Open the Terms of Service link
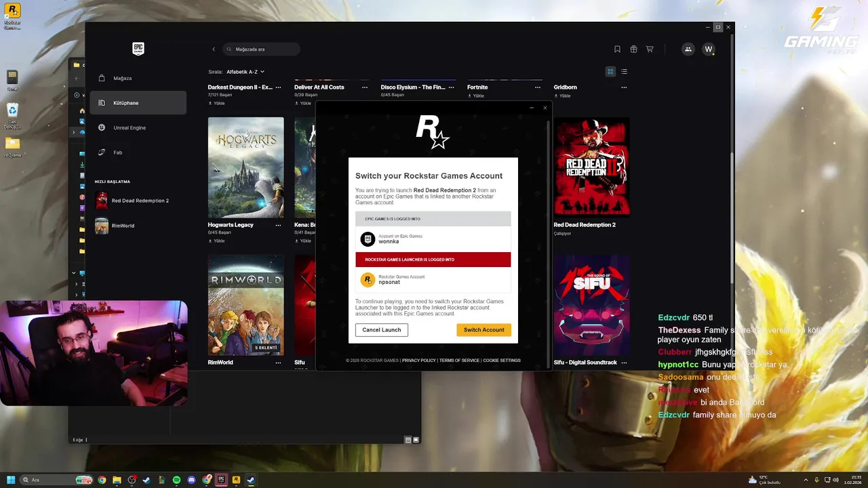The height and width of the screenshot is (488, 868). (x=459, y=361)
